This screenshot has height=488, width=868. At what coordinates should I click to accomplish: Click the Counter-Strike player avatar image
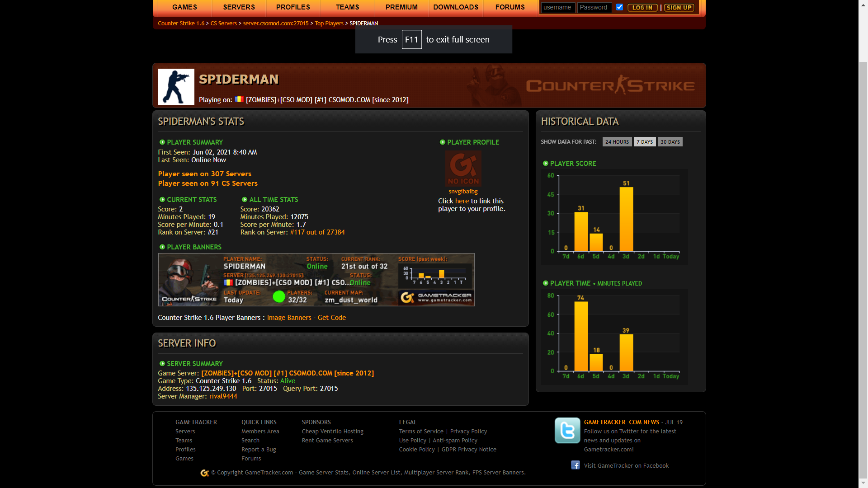tap(176, 87)
